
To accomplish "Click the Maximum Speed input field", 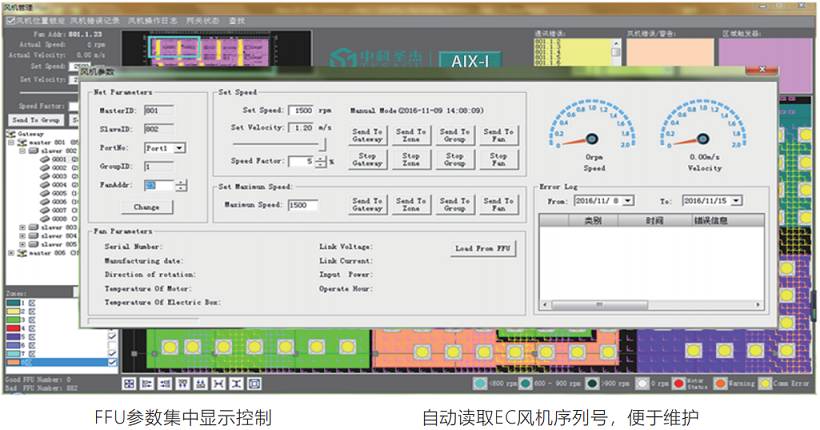I will [x=294, y=205].
